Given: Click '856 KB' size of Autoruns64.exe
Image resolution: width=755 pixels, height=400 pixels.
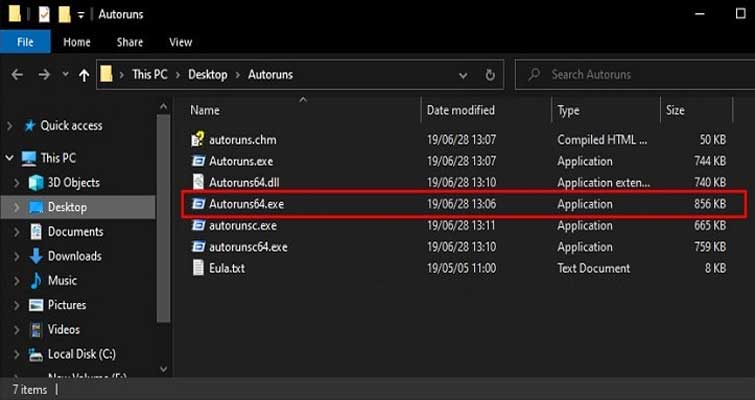Looking at the screenshot, I should click(710, 204).
